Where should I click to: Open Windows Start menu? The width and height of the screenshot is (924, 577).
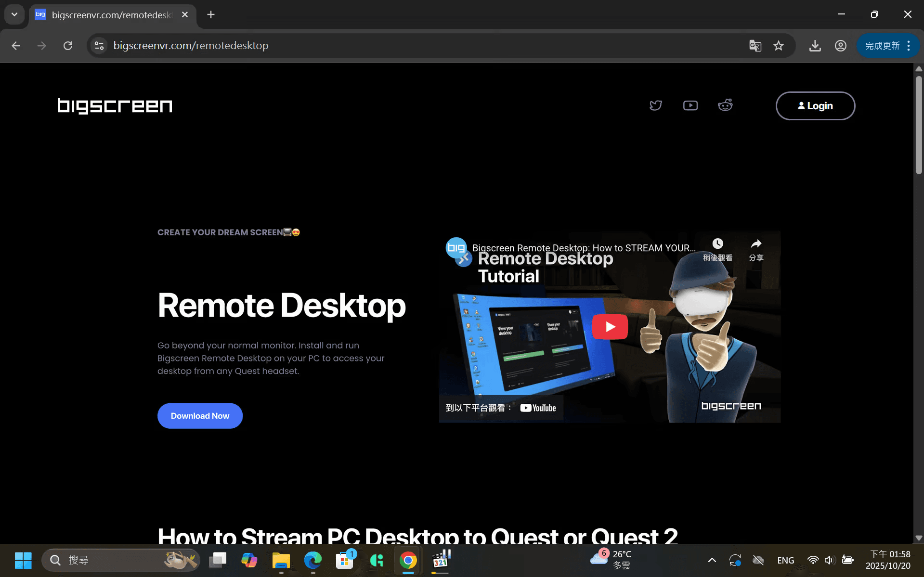(x=23, y=560)
